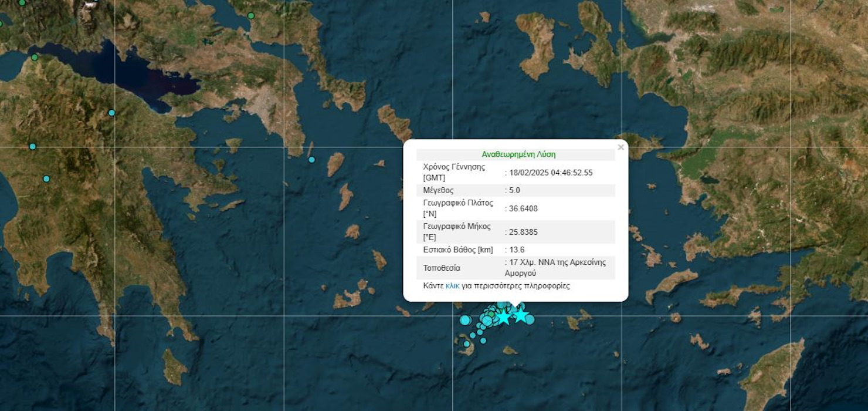This screenshot has height=411, width=868.
Task: Click the lowest cyan marker in western Peloponnese
Action: pyautogui.click(x=46, y=178)
